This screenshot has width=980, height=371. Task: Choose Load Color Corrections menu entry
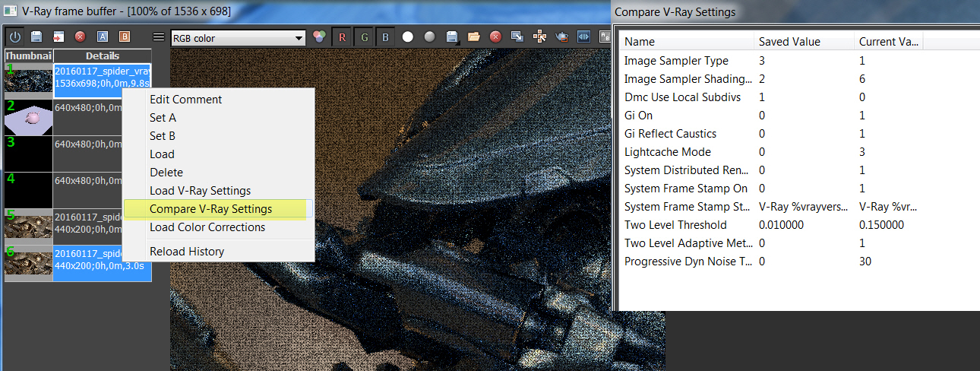click(219, 227)
